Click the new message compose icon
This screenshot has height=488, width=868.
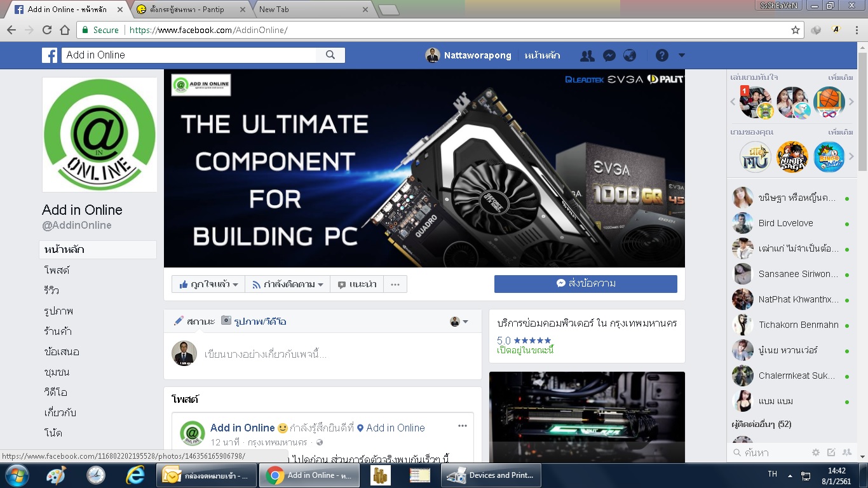tap(831, 452)
